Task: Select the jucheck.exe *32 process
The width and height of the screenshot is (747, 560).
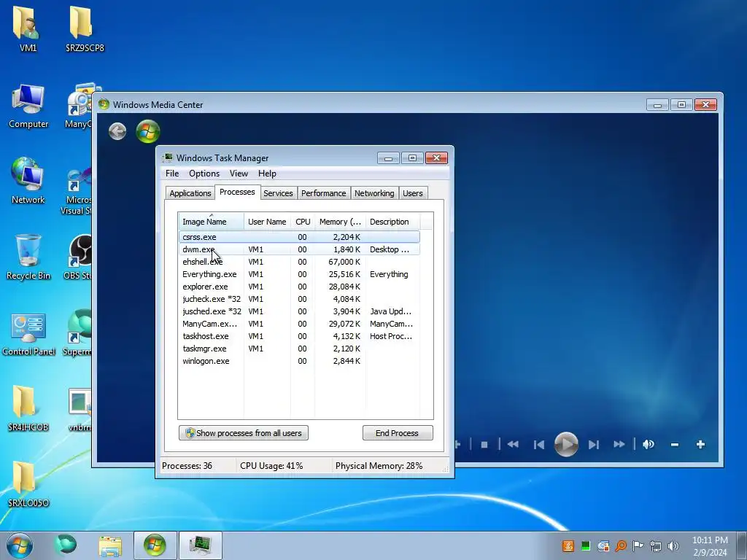Action: tap(299, 298)
